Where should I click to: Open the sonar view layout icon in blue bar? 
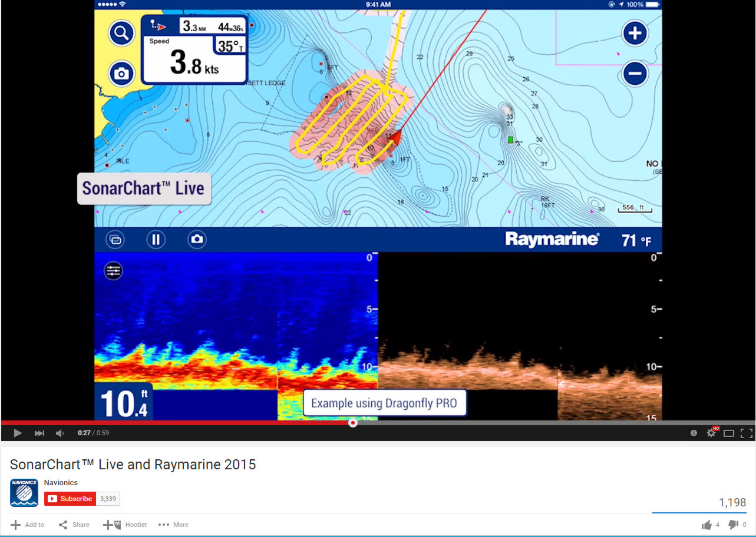(115, 240)
